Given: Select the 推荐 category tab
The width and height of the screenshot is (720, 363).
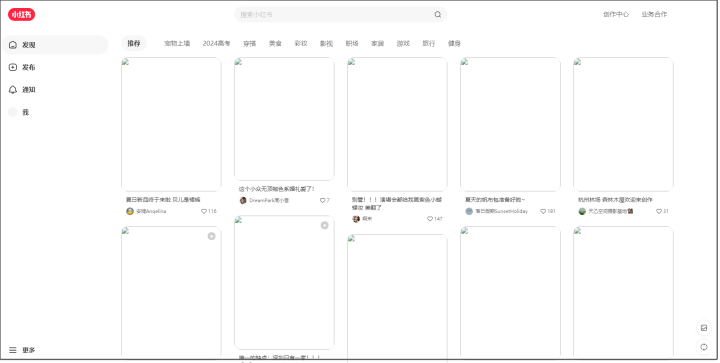Looking at the screenshot, I should point(134,44).
